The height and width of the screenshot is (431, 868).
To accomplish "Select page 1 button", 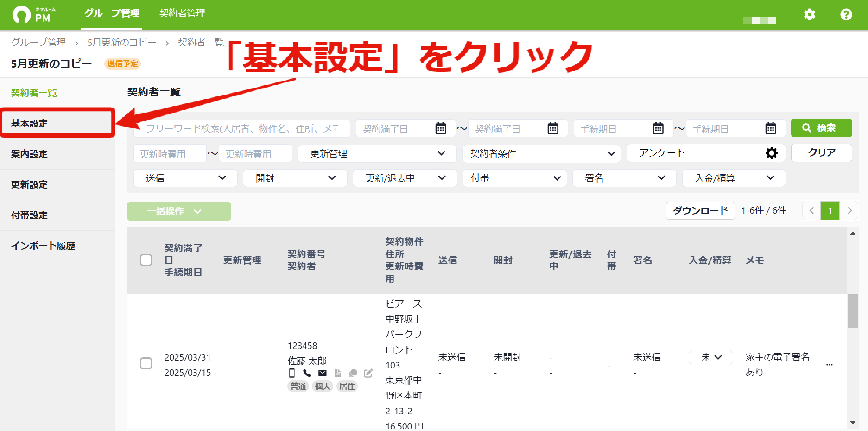I will (x=830, y=210).
